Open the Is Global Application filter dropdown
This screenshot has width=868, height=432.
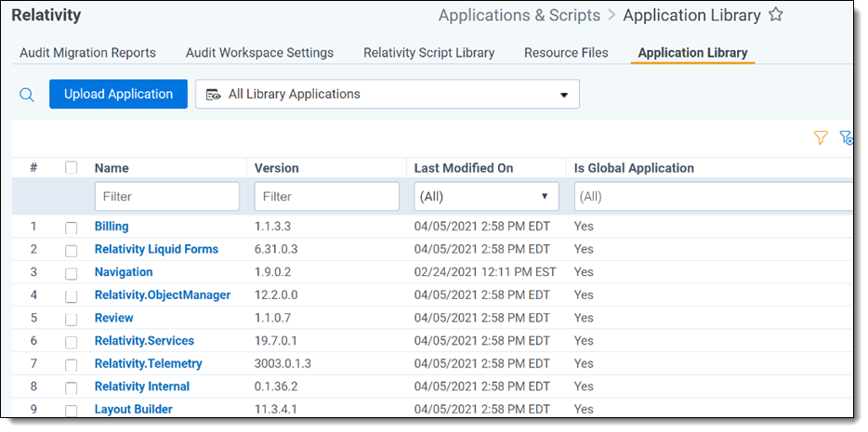tap(714, 196)
